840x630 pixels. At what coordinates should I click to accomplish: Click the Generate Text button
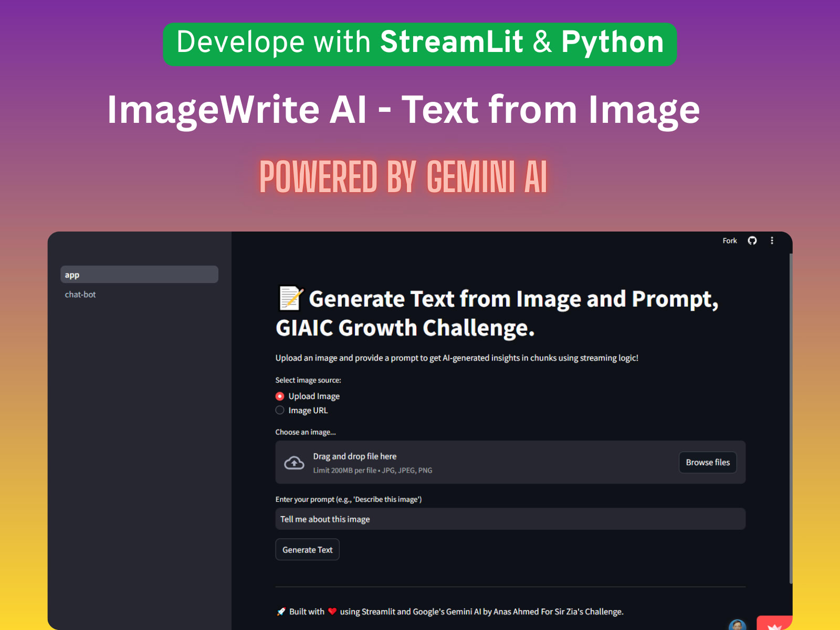tap(307, 549)
